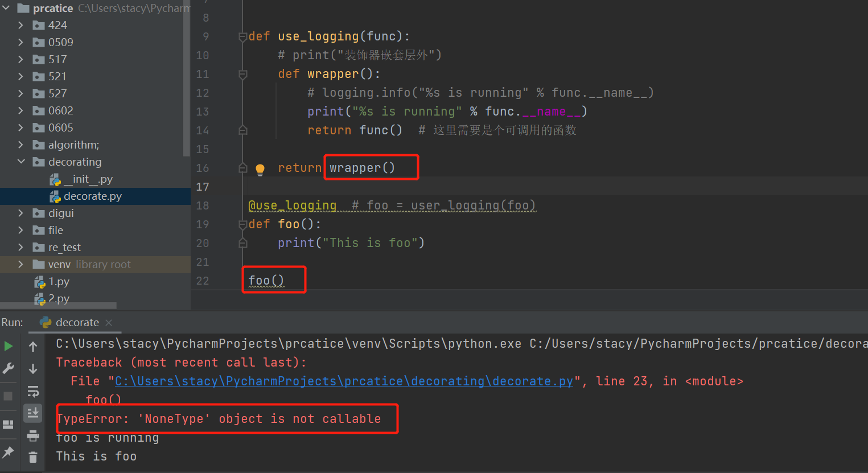
Task: Open decorate.py traceback file link
Action: click(x=344, y=381)
